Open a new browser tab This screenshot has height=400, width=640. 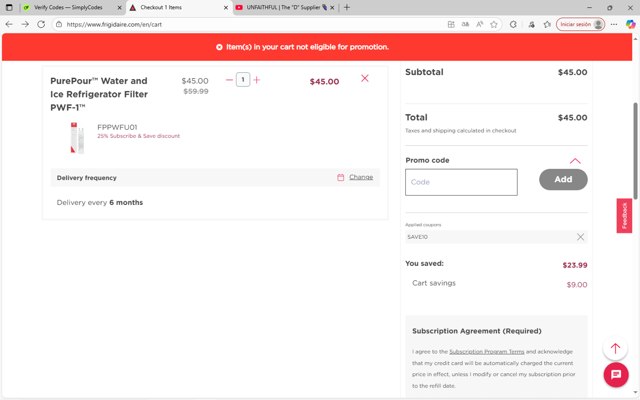coord(347,7)
